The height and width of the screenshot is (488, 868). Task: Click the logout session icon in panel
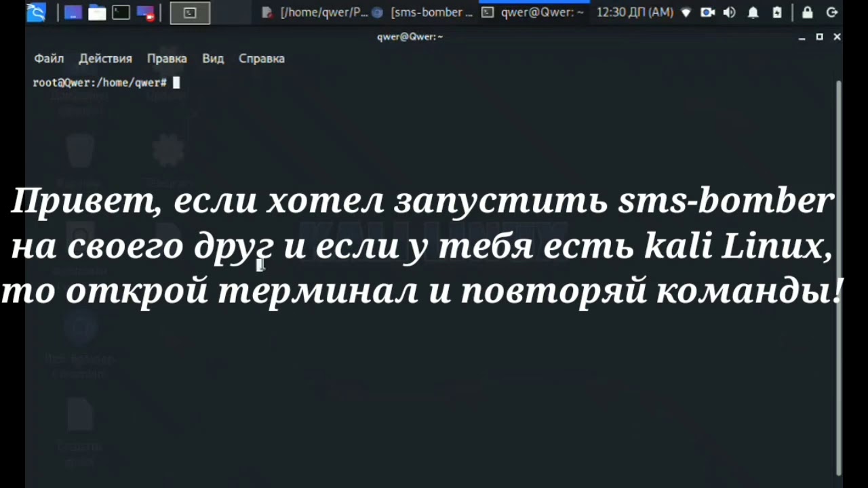coord(832,12)
